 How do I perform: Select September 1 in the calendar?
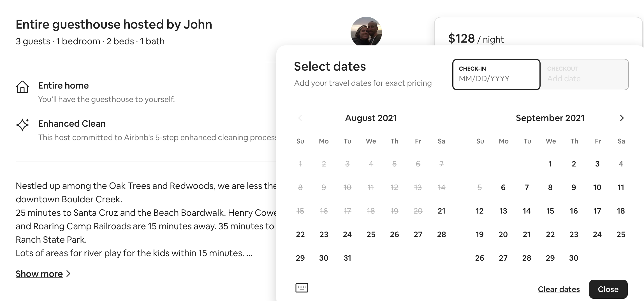[550, 164]
